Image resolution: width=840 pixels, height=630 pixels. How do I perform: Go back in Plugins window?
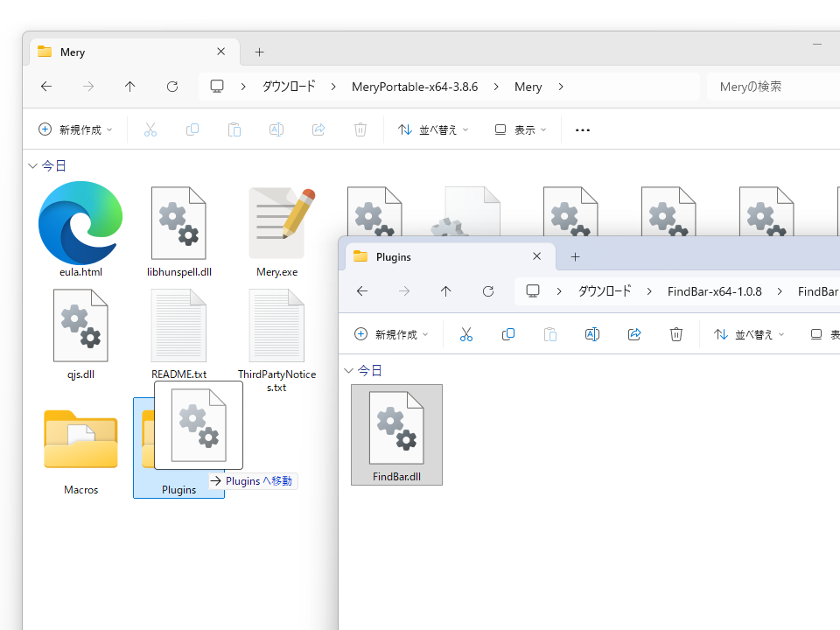(362, 291)
